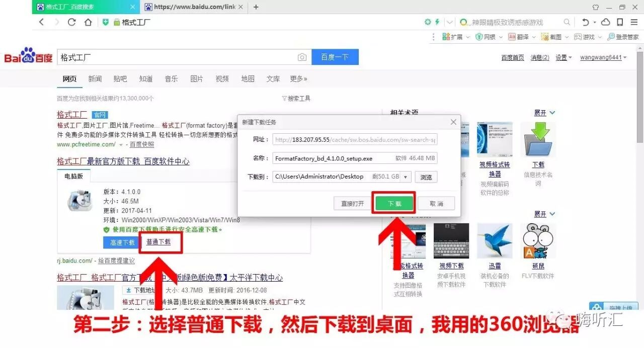Click the skin (shirt) icon in title bar
644x348 pixels.
point(596,7)
